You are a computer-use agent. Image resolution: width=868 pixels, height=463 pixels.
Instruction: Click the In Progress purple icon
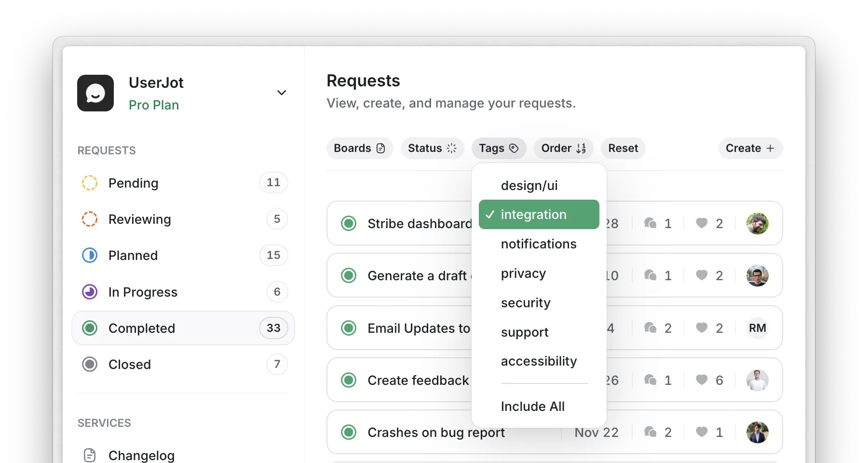pyautogui.click(x=90, y=292)
